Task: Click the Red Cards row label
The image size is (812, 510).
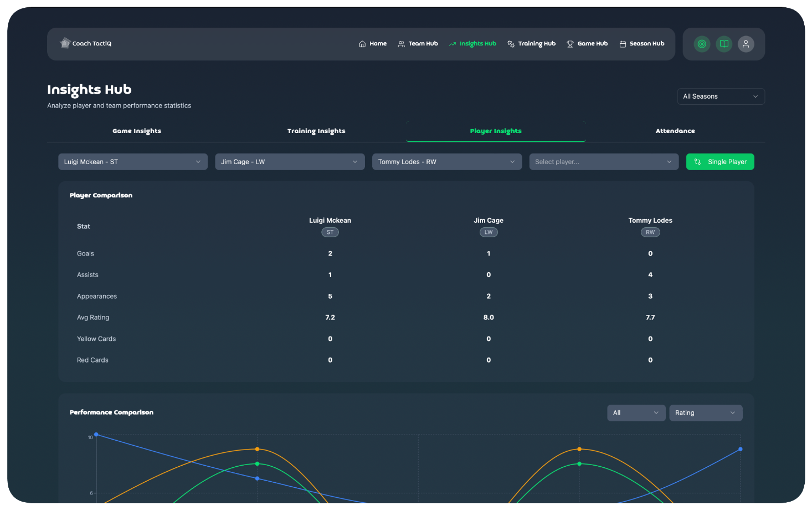Action: 92,360
